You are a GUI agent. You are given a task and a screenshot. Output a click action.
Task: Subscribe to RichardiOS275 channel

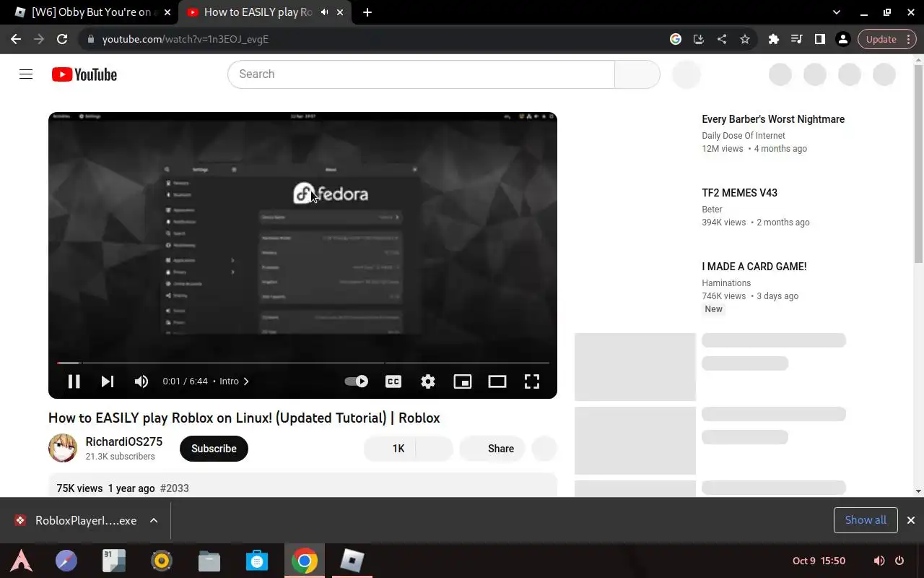pyautogui.click(x=214, y=449)
